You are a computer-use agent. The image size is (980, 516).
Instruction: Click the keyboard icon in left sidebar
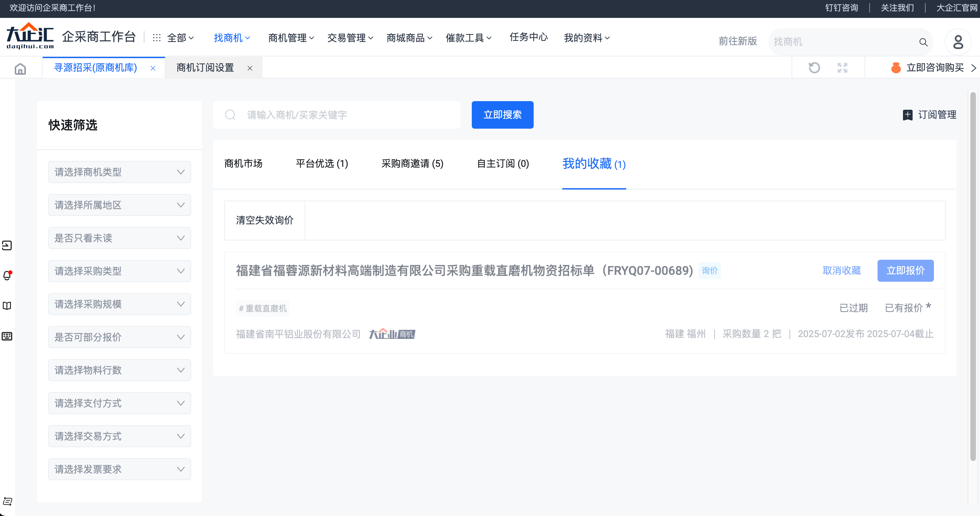(7, 336)
